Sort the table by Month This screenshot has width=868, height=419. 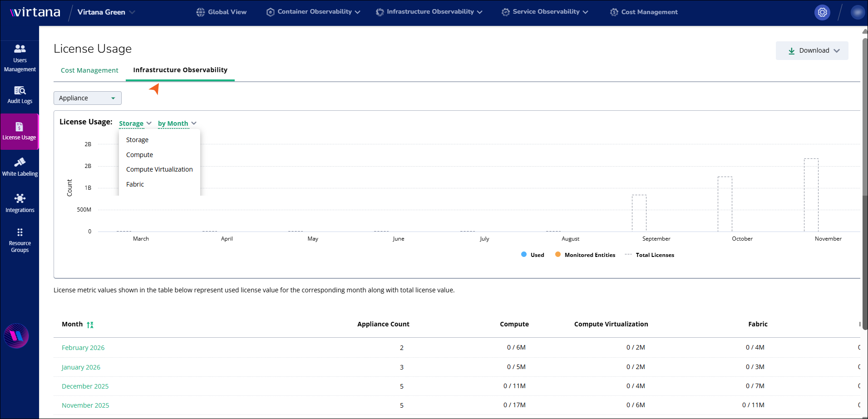coord(90,325)
